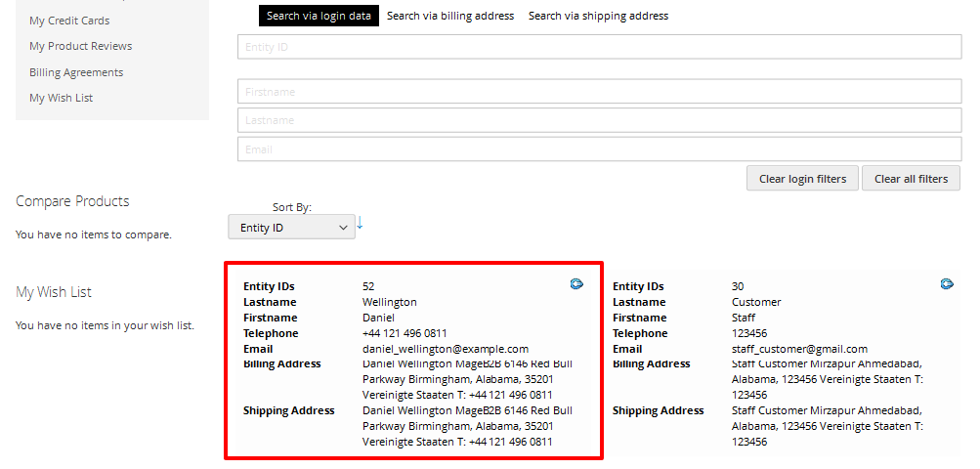
Task: Click 'You have no items to compare' text
Action: pos(93,235)
